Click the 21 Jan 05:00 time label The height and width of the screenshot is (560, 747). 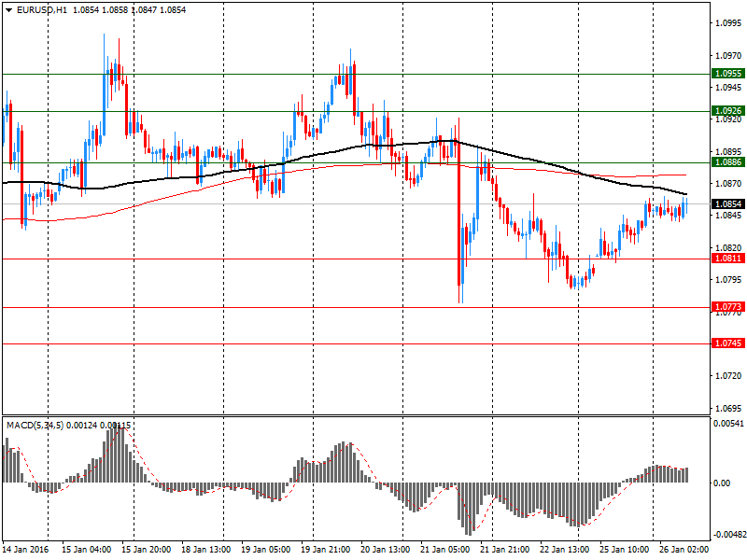[445, 549]
